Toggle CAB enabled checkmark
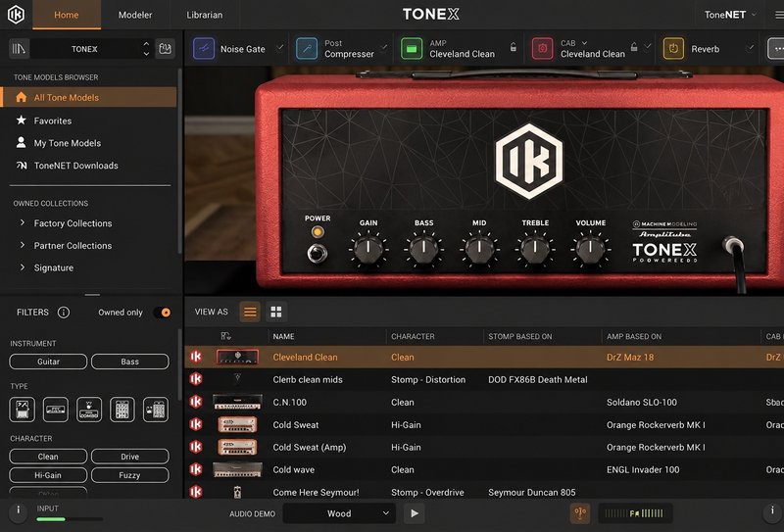The image size is (784, 532). [x=648, y=46]
